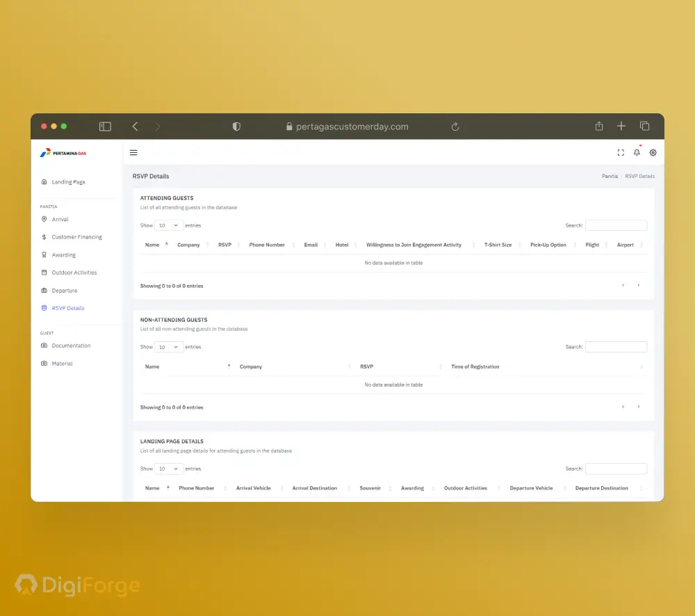Reload the page in browser

pyautogui.click(x=455, y=127)
